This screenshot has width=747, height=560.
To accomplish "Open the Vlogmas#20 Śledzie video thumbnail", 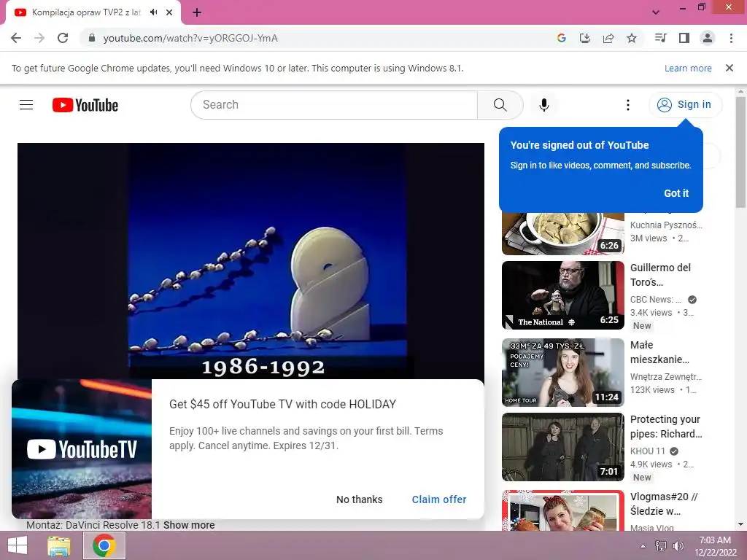I will [x=562, y=510].
